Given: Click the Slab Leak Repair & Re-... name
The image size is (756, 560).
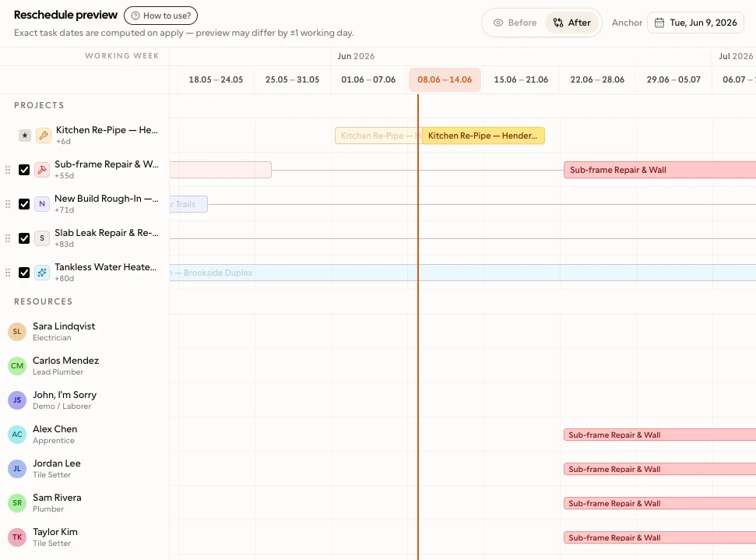Looking at the screenshot, I should 107,232.
